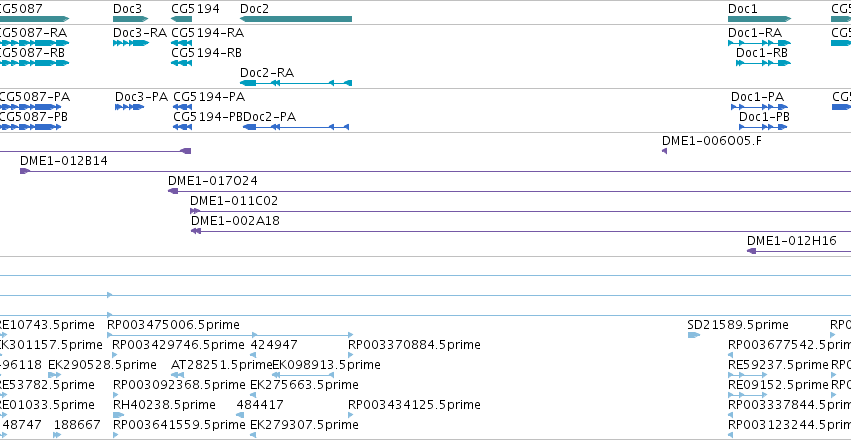Select the DME1-017O24 BAC clone
The image size is (851, 440).
(510, 192)
